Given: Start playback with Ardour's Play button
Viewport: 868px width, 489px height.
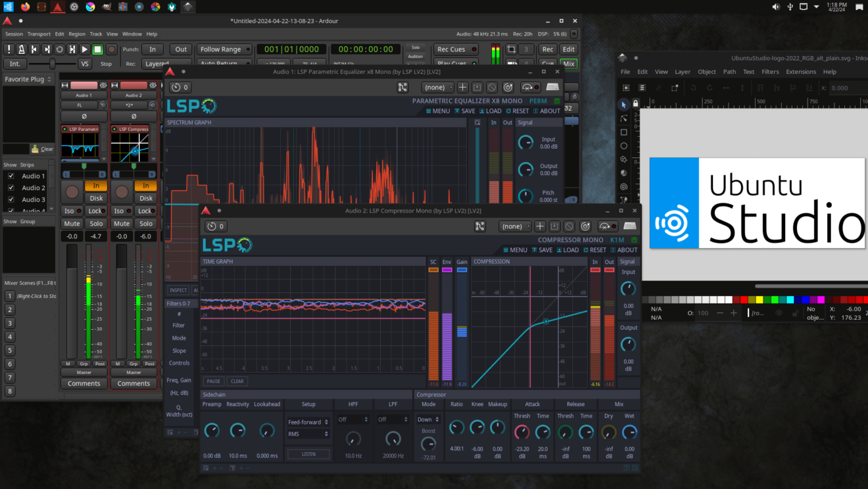Looking at the screenshot, I should [x=84, y=49].
